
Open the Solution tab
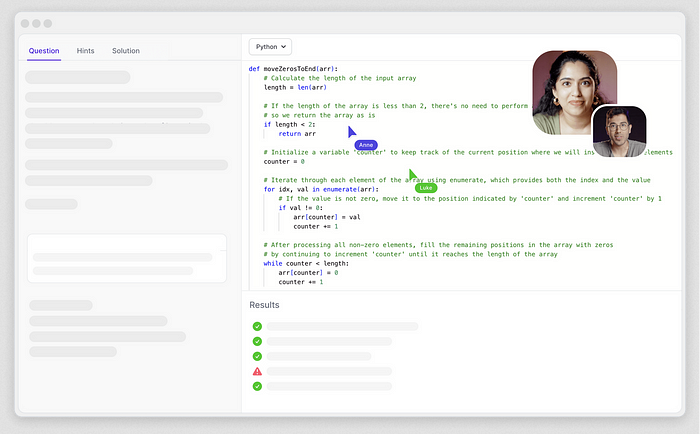click(126, 51)
